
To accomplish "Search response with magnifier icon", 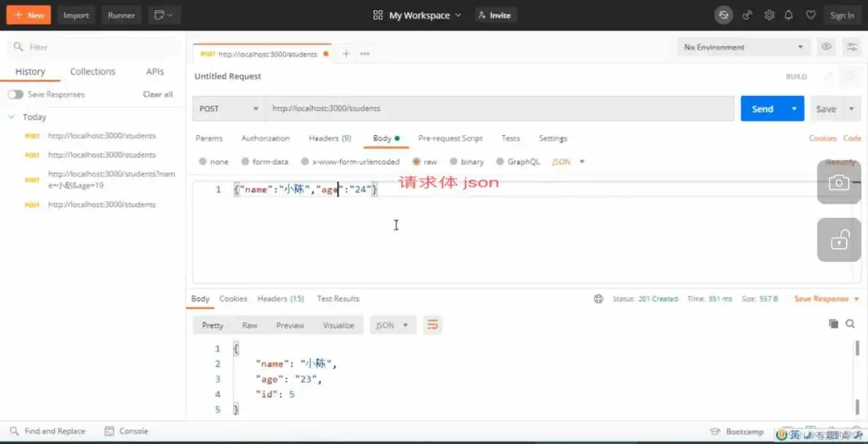I will click(x=850, y=324).
